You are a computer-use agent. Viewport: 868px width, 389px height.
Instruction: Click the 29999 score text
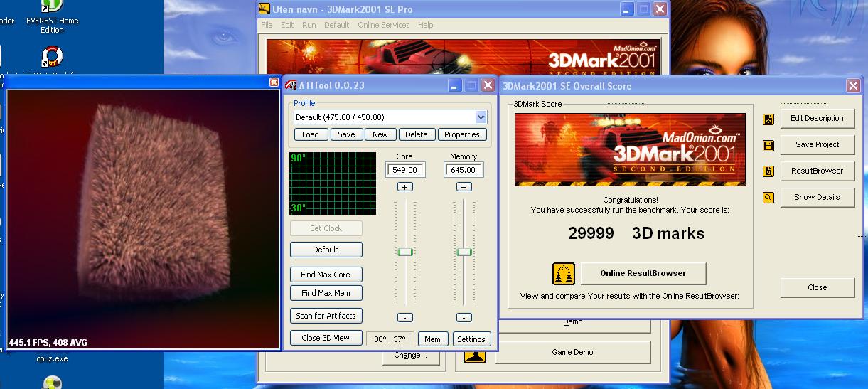tap(591, 233)
